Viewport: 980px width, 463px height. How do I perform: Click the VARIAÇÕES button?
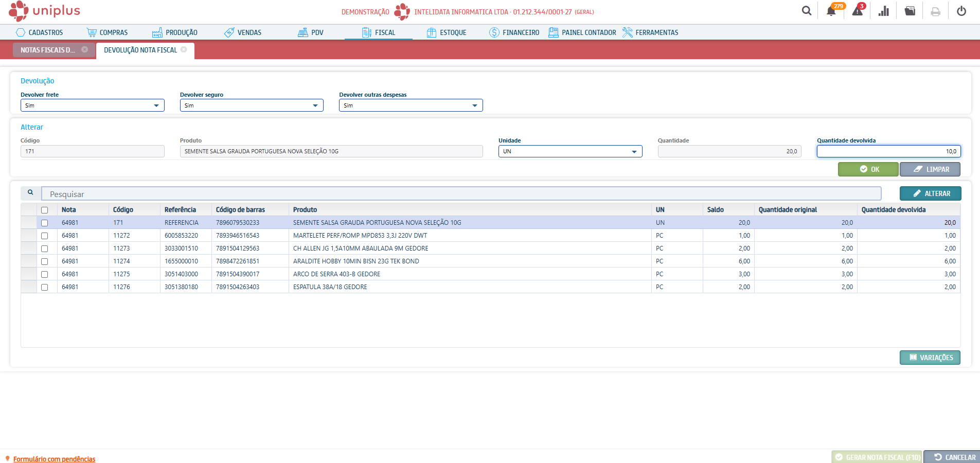930,358
